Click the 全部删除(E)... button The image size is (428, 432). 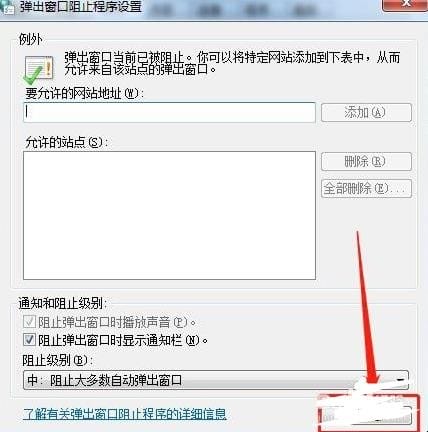coord(366,189)
